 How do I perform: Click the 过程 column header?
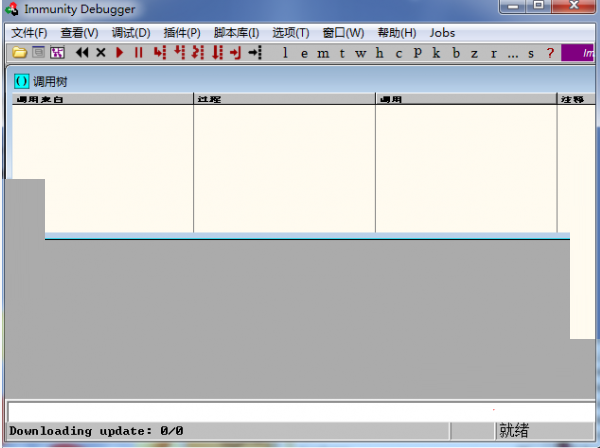284,99
